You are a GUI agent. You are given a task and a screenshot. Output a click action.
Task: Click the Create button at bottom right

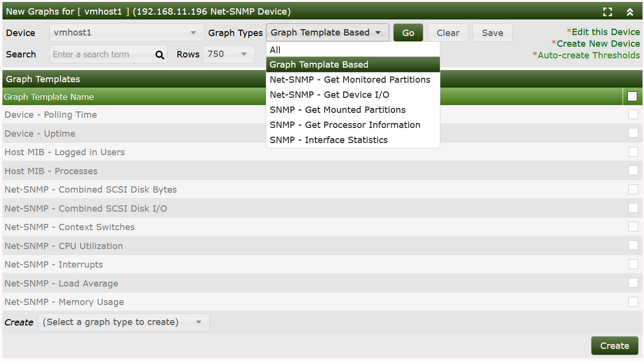614,346
